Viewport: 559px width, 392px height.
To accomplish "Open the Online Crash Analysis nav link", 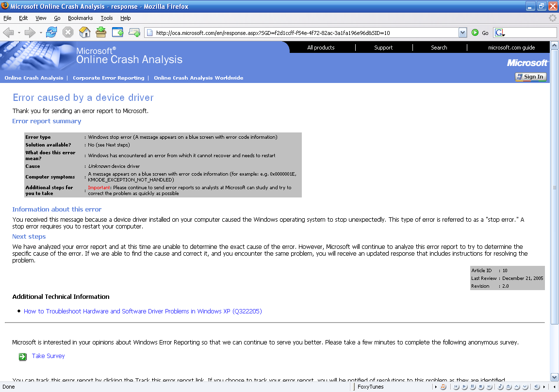I will (34, 78).
